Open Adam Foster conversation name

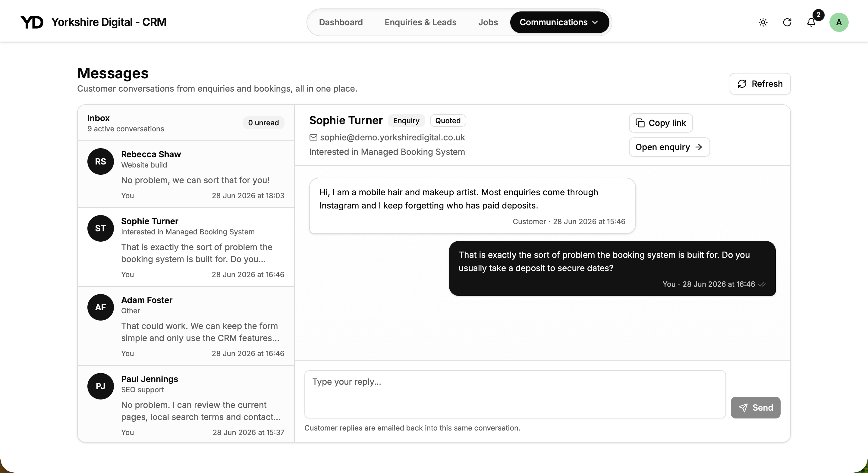[146, 300]
